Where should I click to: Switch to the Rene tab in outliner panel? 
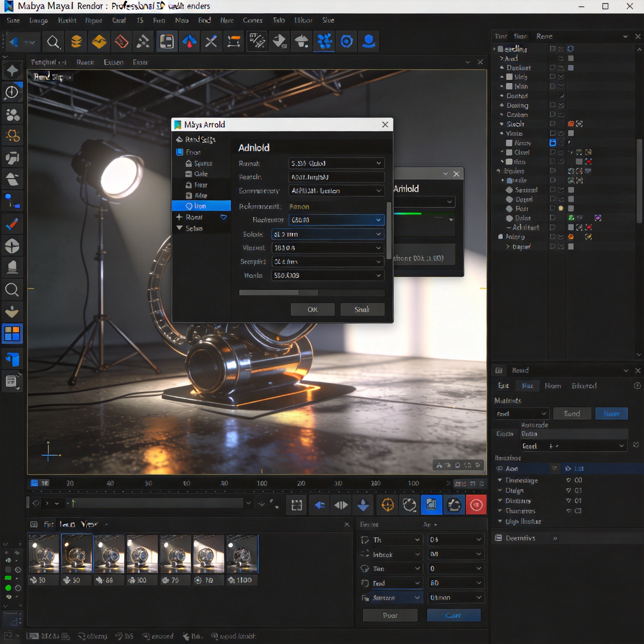point(544,36)
